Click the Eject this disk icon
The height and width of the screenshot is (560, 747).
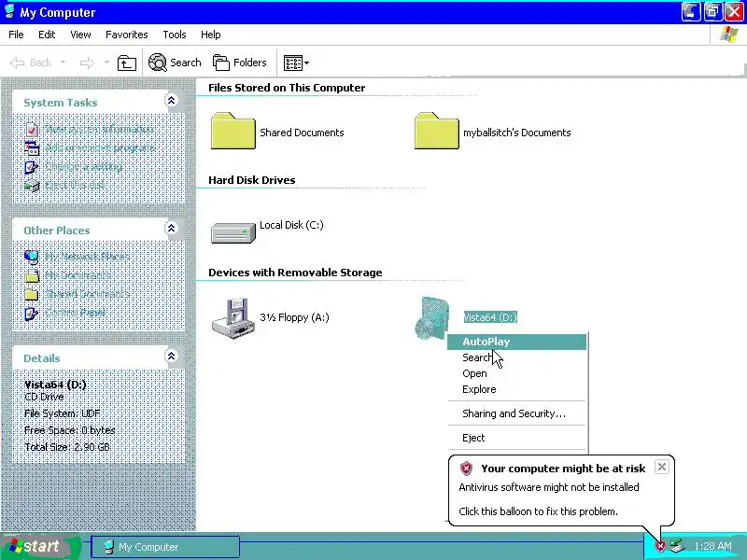[32, 186]
